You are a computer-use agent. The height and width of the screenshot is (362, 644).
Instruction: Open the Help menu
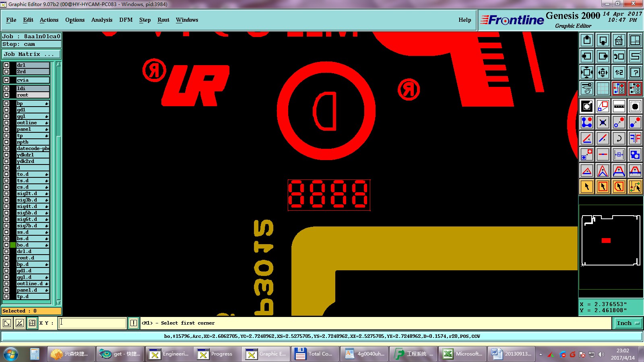465,20
